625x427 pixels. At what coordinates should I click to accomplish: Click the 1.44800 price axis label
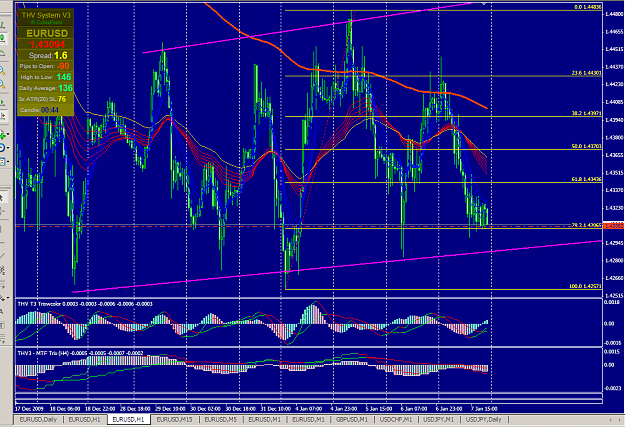[614, 14]
